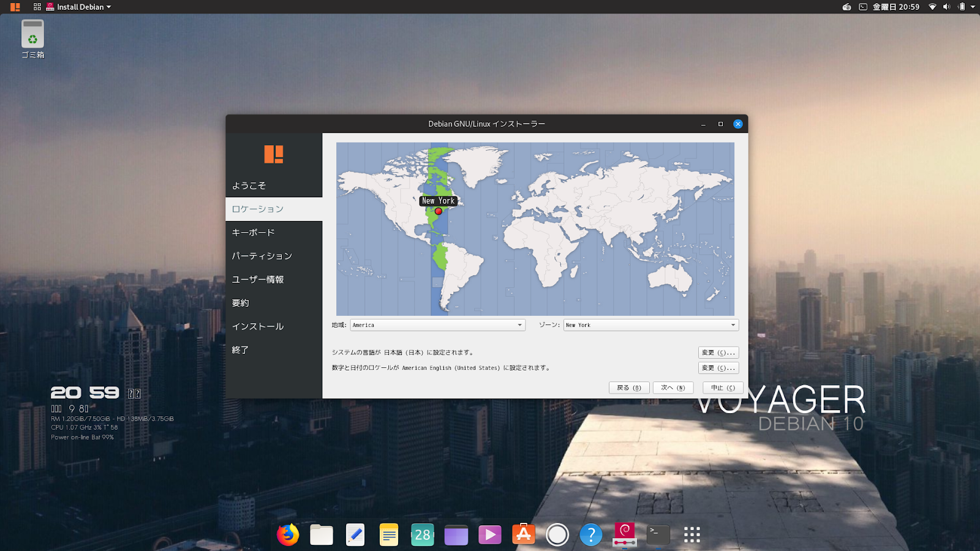Viewport: 980px width, 551px height.
Task: Open the Files folder icon in dock
Action: coord(322,534)
